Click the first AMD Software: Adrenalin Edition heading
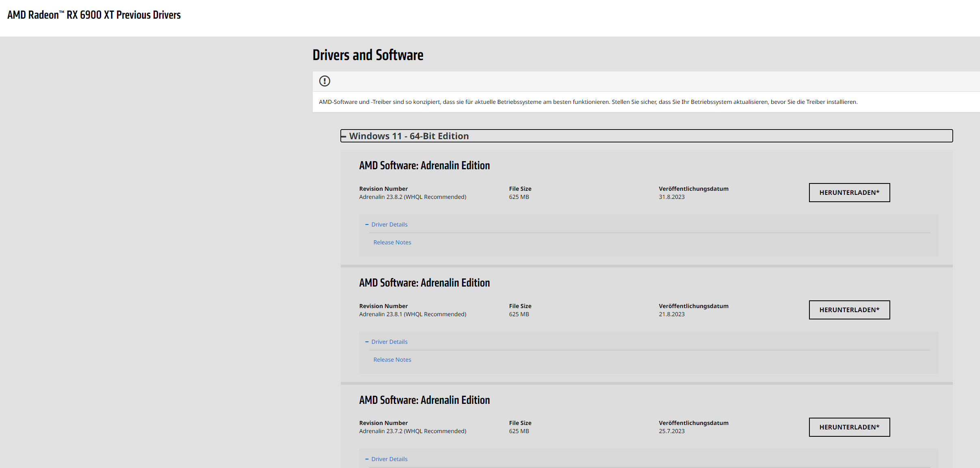Viewport: 980px width, 468px height. coord(424,166)
